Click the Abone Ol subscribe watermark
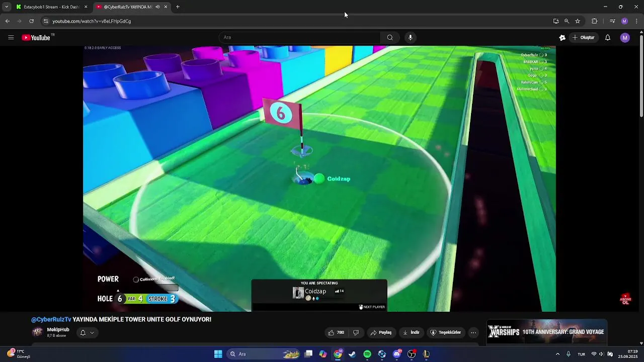 click(x=625, y=299)
